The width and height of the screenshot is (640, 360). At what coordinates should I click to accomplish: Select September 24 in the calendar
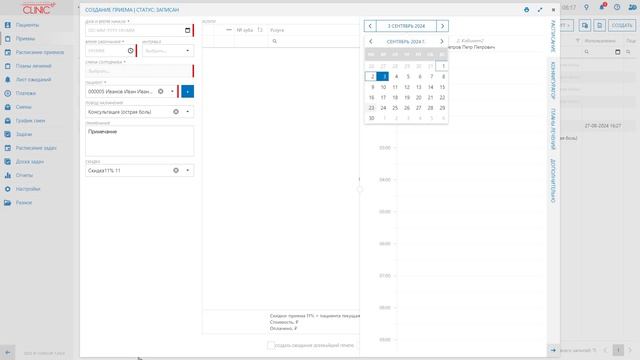[x=383, y=108]
